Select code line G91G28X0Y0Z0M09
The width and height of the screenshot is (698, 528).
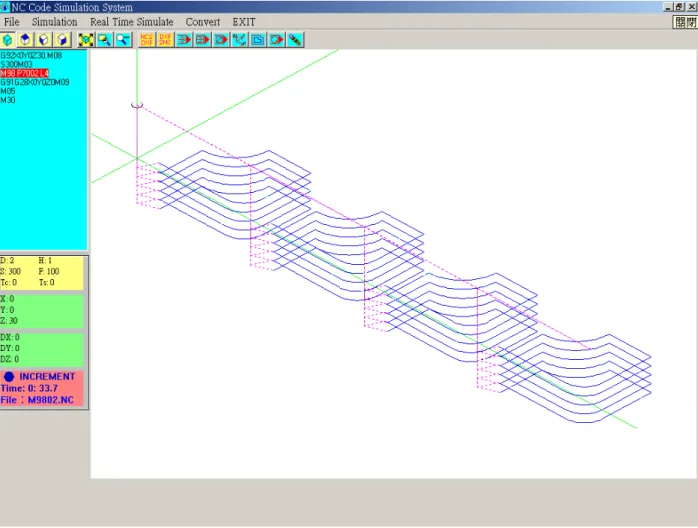click(x=35, y=82)
